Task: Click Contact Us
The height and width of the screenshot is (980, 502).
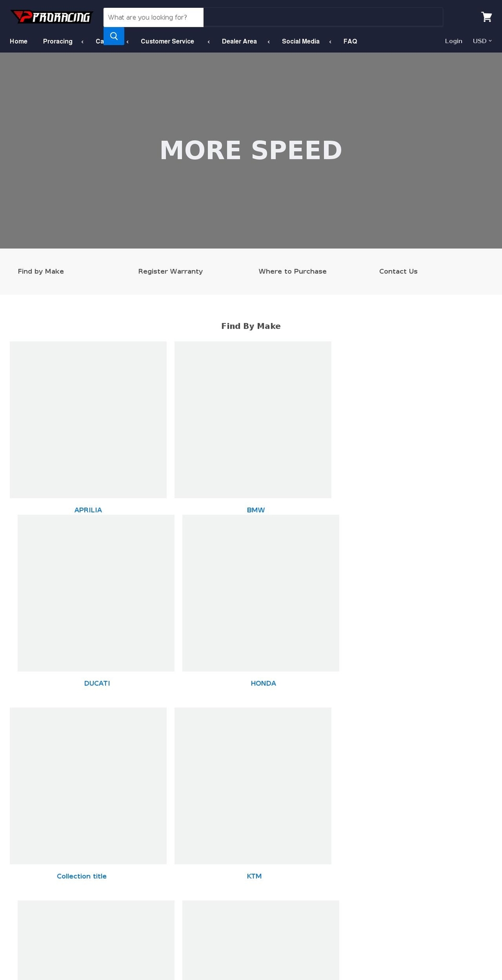Action: (398, 271)
